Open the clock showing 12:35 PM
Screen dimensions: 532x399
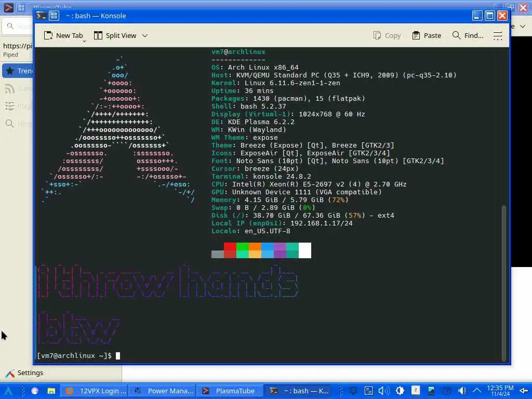tap(500, 391)
